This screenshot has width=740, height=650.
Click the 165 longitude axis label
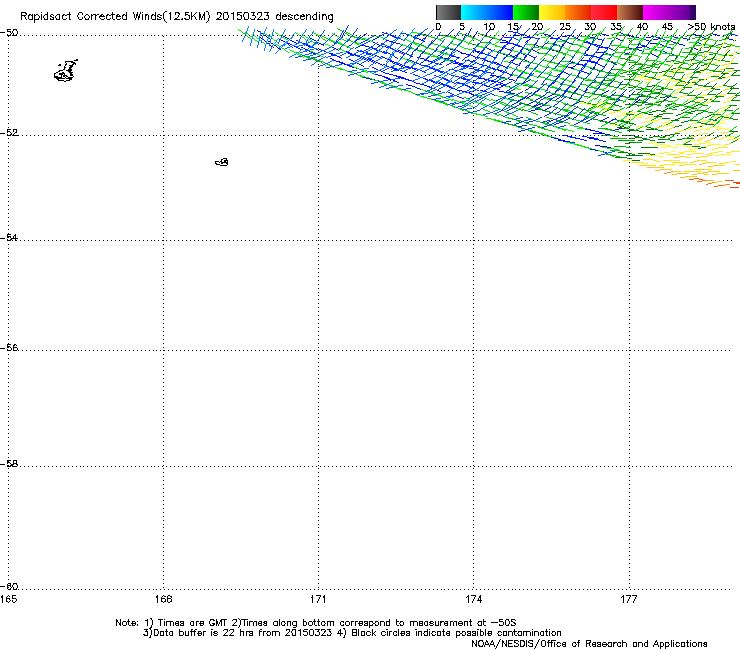(x=8, y=599)
